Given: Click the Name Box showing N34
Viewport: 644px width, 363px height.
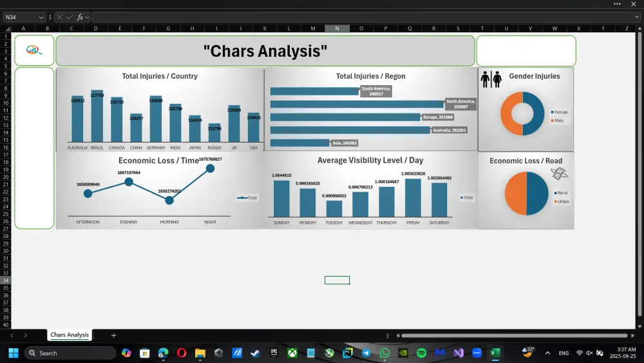Looking at the screenshot, I should click(21, 17).
